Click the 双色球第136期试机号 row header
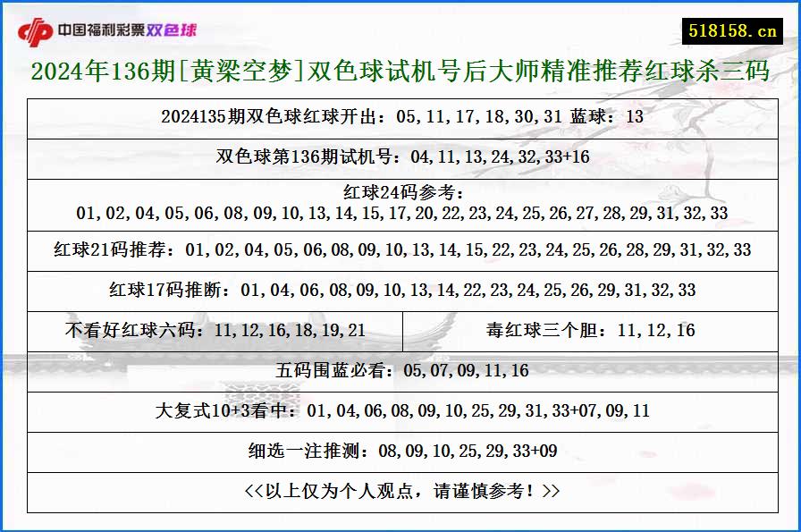The image size is (801, 532). [x=400, y=157]
